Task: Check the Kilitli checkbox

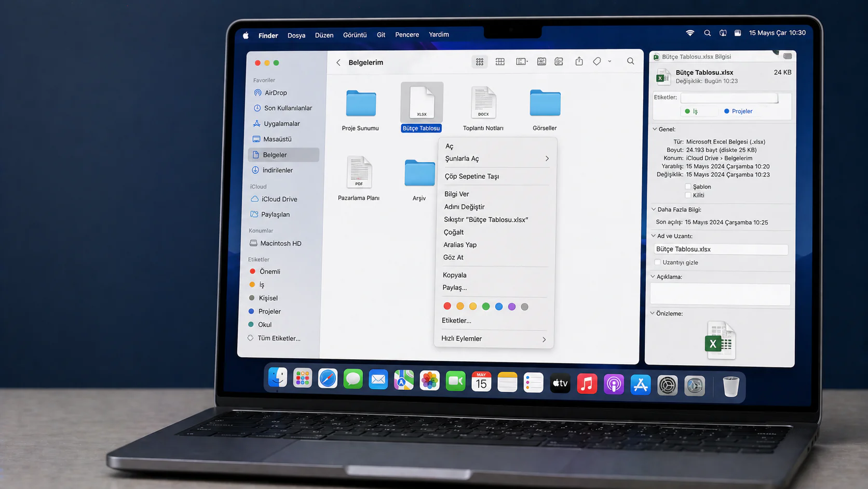Action: (688, 195)
